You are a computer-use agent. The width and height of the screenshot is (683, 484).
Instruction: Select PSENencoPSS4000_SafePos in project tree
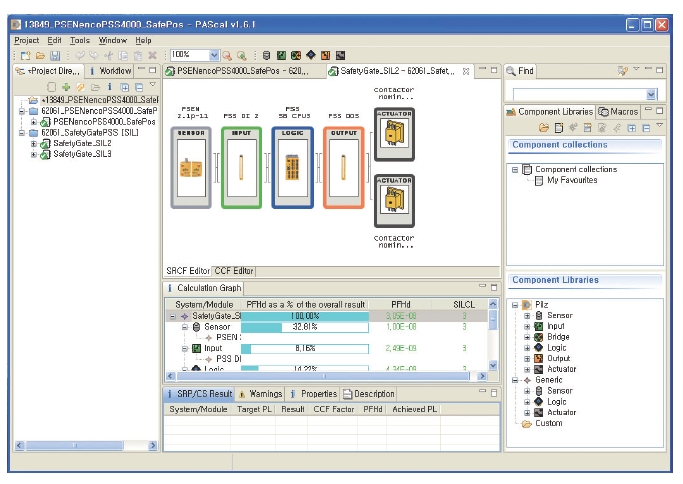tap(104, 122)
